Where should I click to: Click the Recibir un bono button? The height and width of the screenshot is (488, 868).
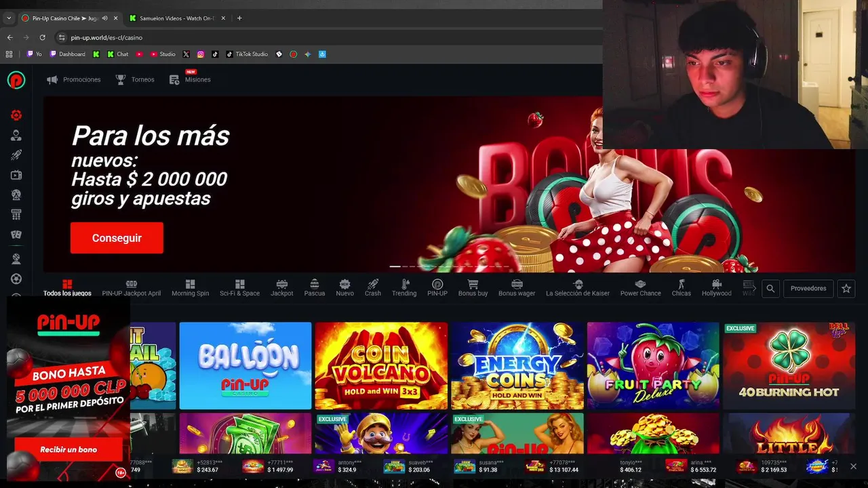point(68,449)
